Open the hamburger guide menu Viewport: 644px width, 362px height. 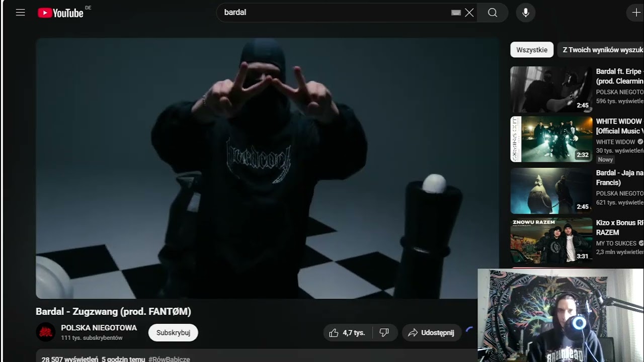point(20,13)
